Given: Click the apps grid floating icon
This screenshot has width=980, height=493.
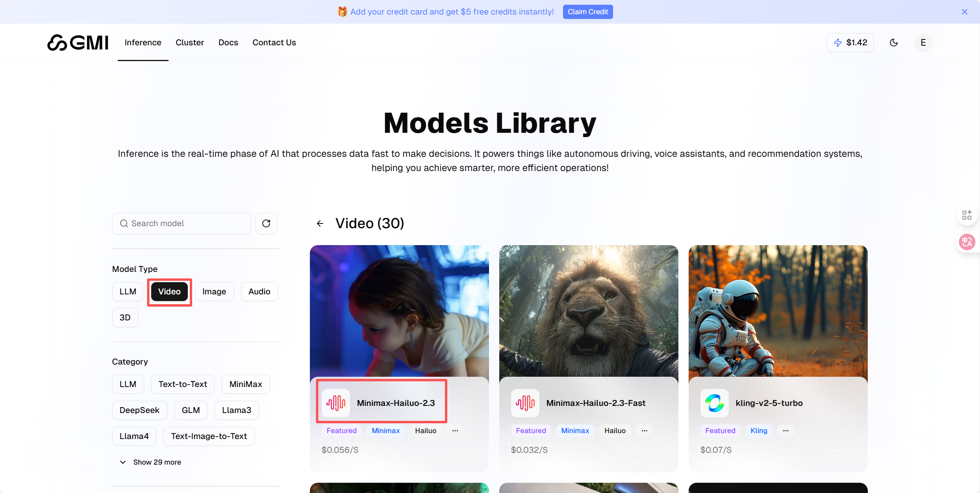Looking at the screenshot, I should click(x=967, y=215).
